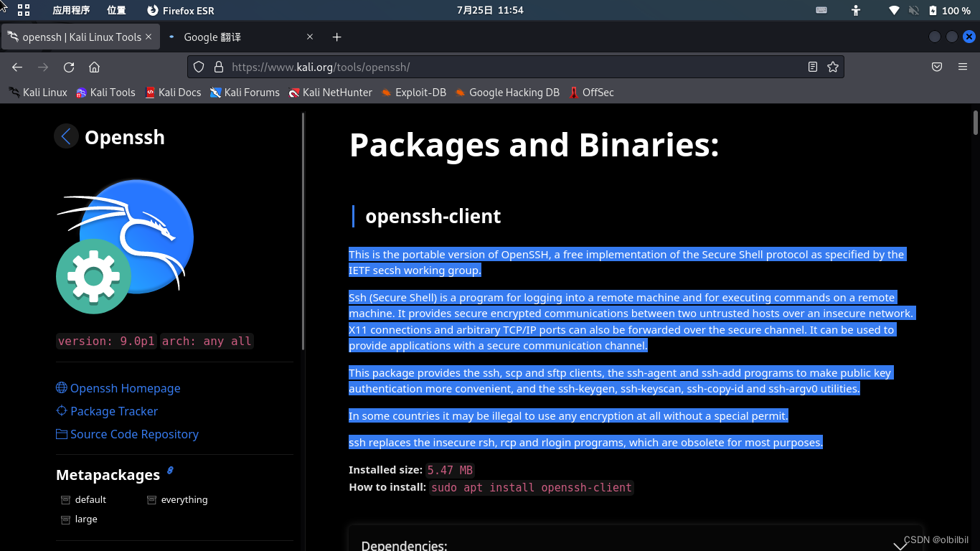This screenshot has height=551, width=980.
Task: Open the large metapackage link
Action: (86, 519)
